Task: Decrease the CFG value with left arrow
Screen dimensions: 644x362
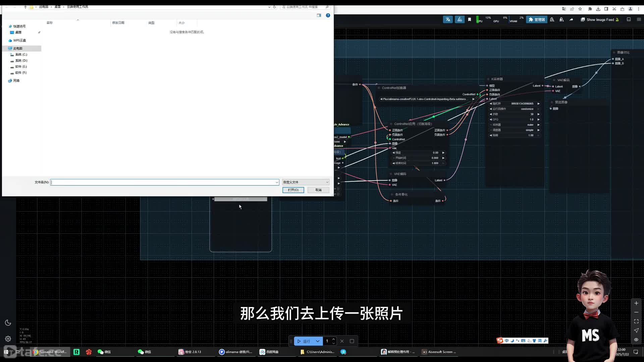Action: 491,120
